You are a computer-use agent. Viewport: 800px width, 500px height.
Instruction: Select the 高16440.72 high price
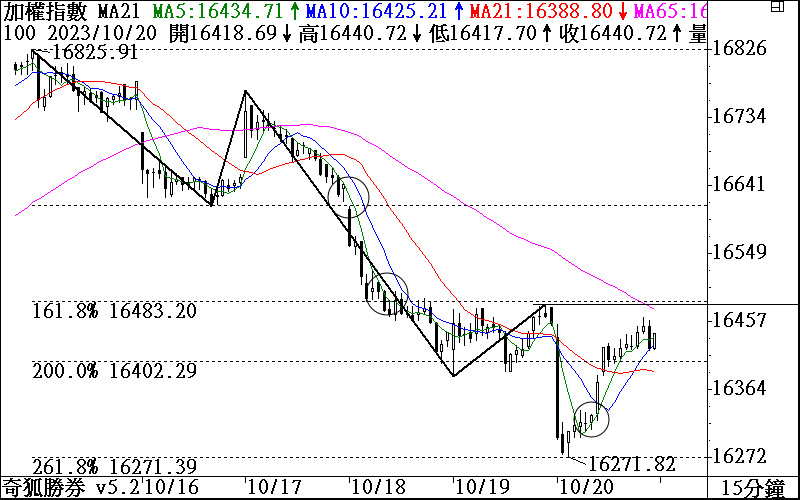tap(353, 34)
